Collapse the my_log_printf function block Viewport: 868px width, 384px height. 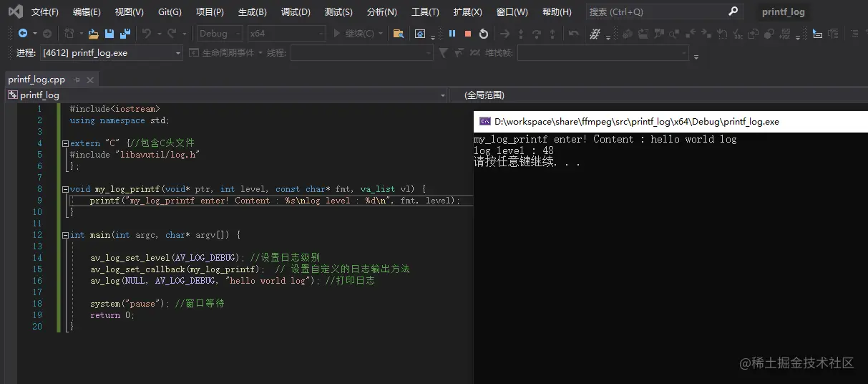pos(65,189)
